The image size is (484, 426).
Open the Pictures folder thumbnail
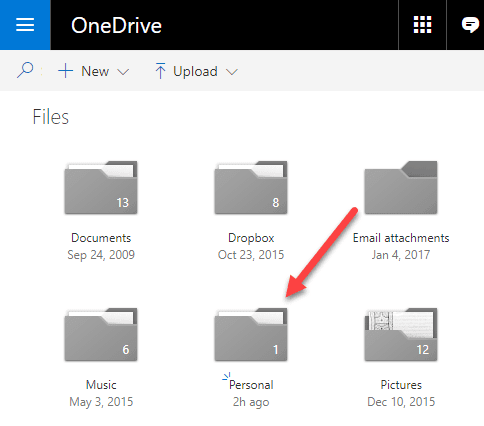pyautogui.click(x=401, y=335)
